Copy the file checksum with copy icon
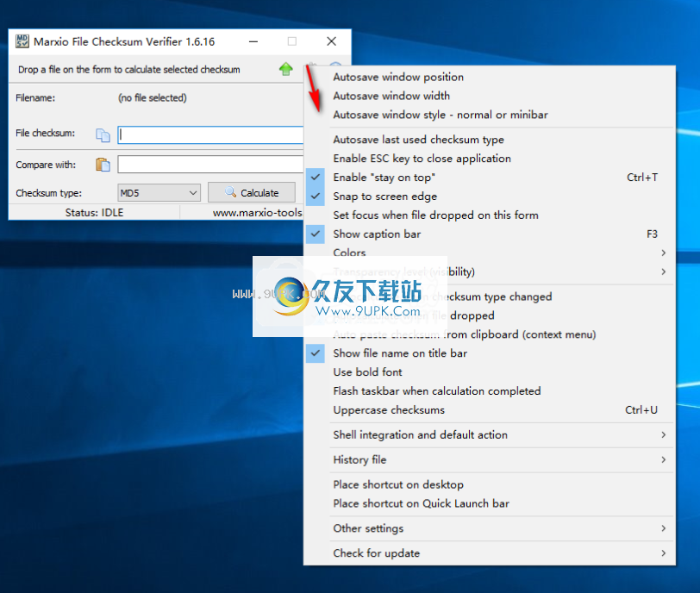The height and width of the screenshot is (593, 700). tap(103, 134)
